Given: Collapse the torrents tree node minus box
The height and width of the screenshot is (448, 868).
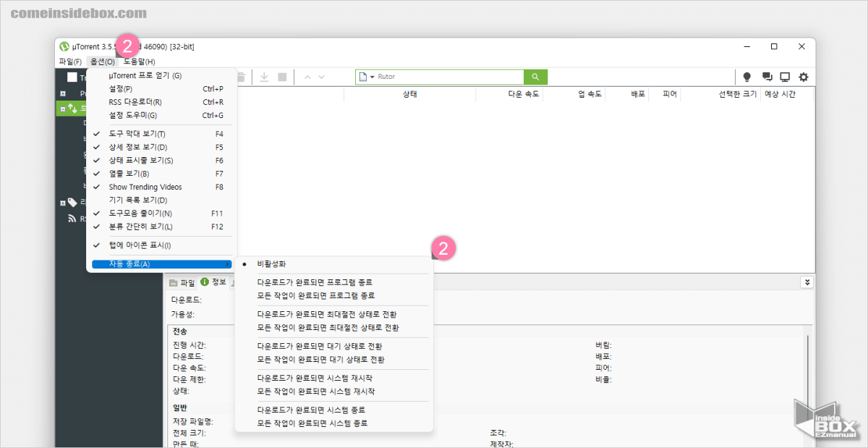Looking at the screenshot, I should click(x=63, y=109).
